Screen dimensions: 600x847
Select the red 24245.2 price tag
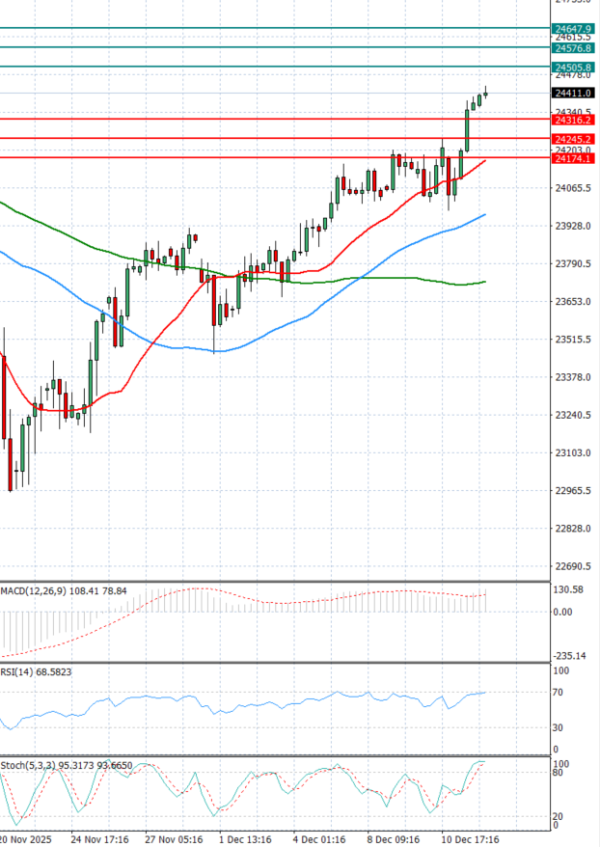(x=573, y=139)
